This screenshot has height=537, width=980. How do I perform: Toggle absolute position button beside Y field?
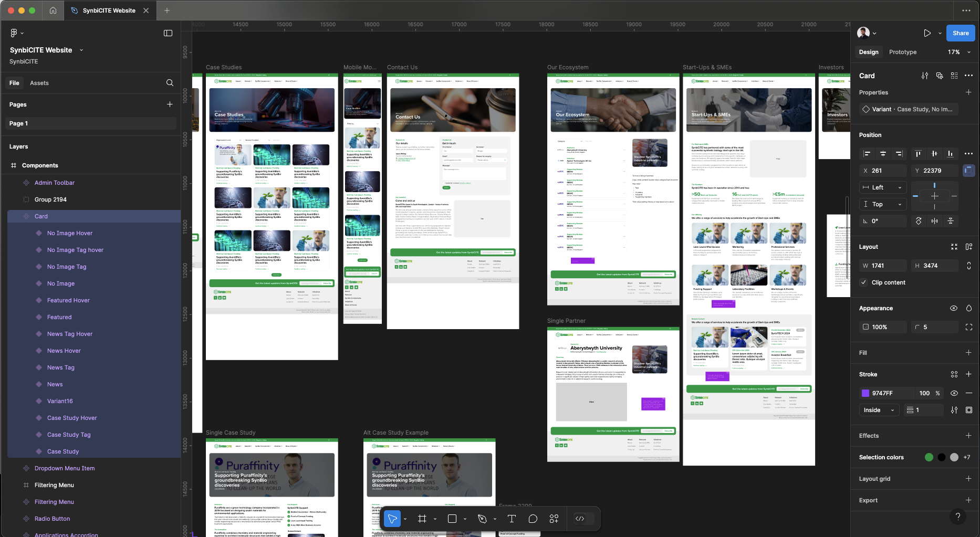click(x=969, y=171)
